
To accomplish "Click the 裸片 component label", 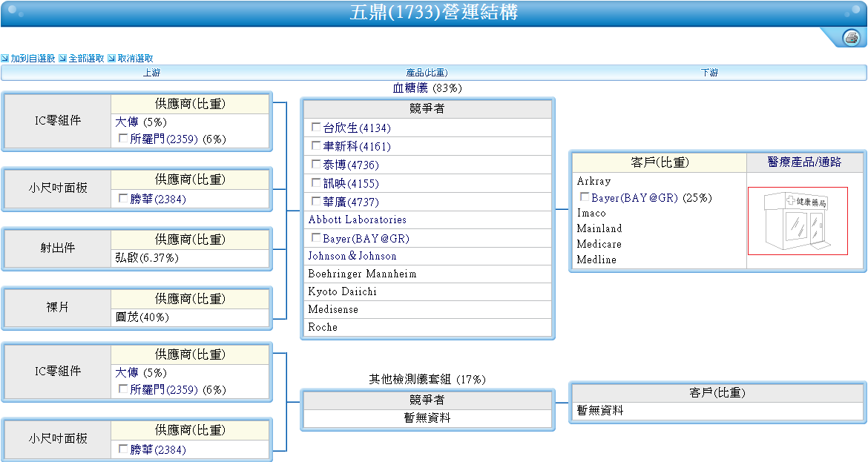I will point(58,307).
